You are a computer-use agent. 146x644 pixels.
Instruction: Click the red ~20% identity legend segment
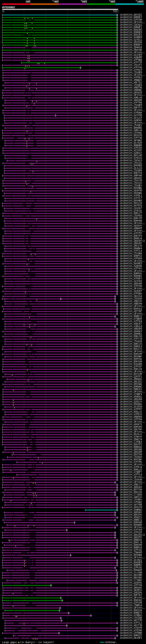pos(16,4)
